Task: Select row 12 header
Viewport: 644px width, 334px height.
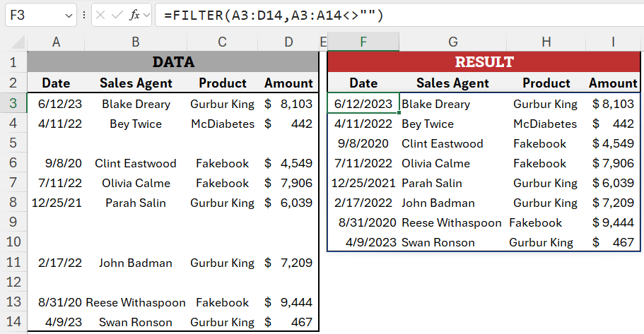Action: [13, 282]
